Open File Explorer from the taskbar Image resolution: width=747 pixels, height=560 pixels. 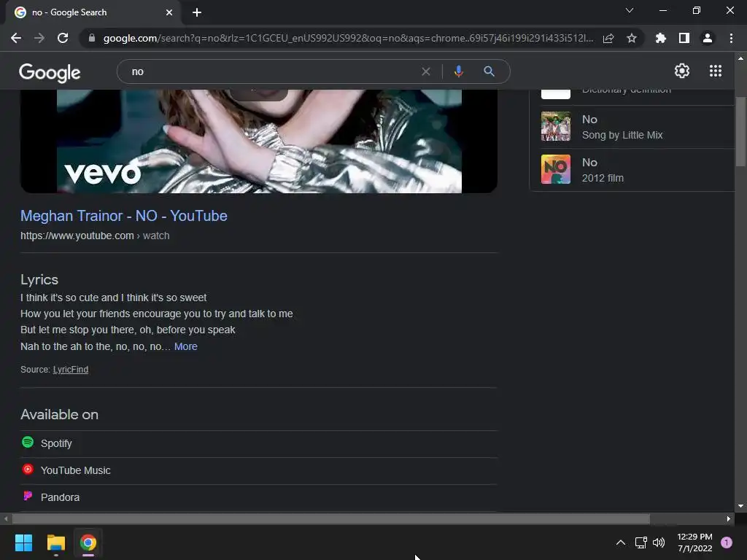[55, 542]
